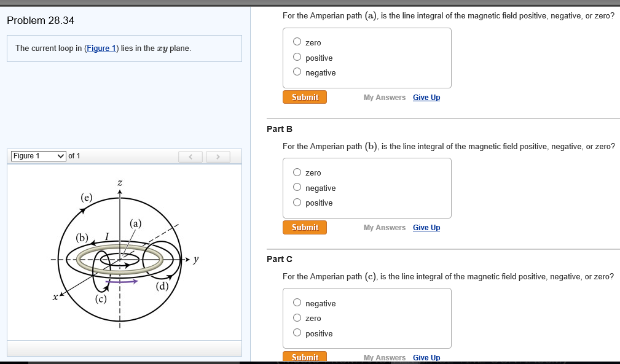Select "zero" in Part C
620x364 pixels.
coord(297,317)
